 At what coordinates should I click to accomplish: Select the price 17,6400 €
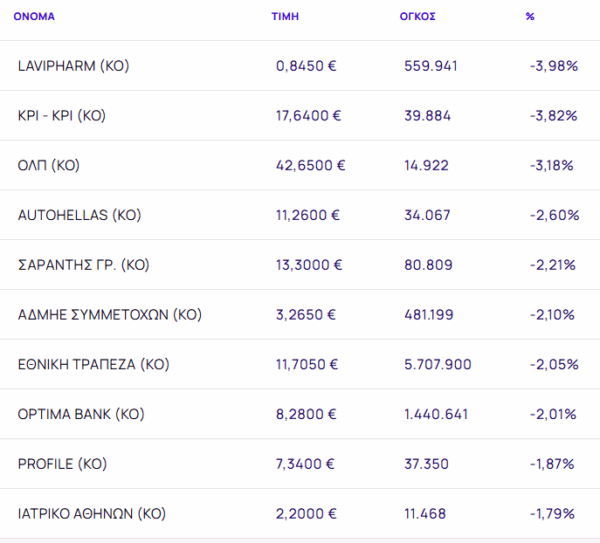[308, 116]
